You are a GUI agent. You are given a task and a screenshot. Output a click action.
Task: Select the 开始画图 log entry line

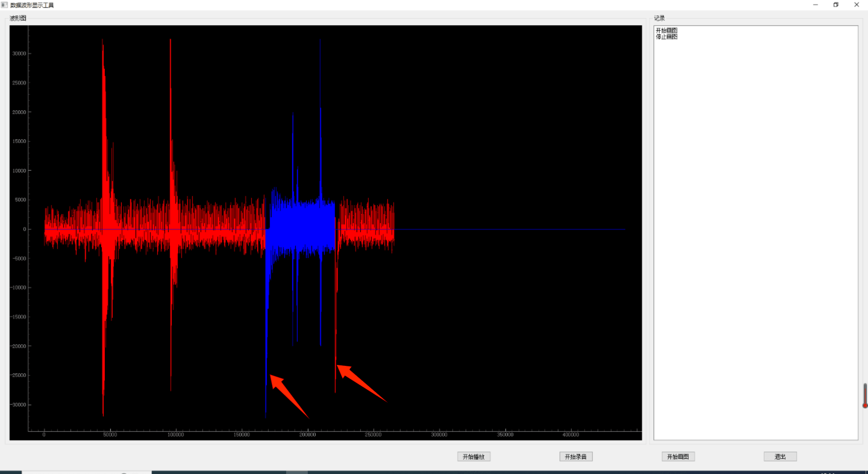(666, 30)
